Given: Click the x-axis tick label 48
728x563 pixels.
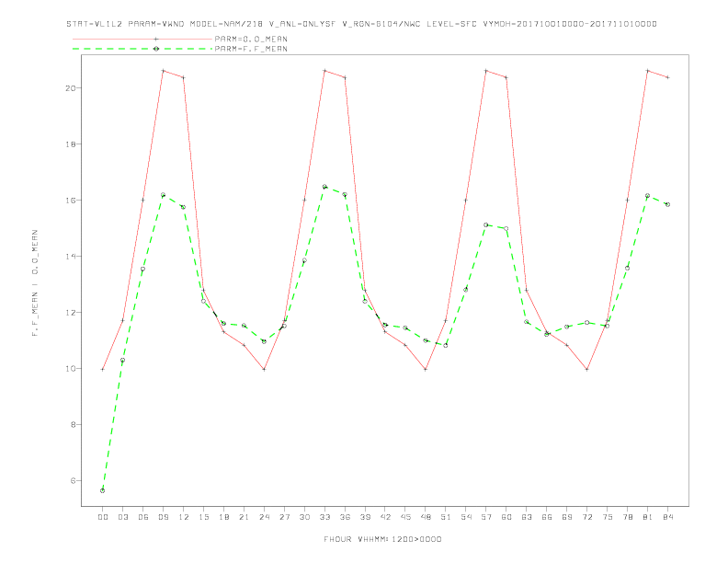Looking at the screenshot, I should 426,517.
